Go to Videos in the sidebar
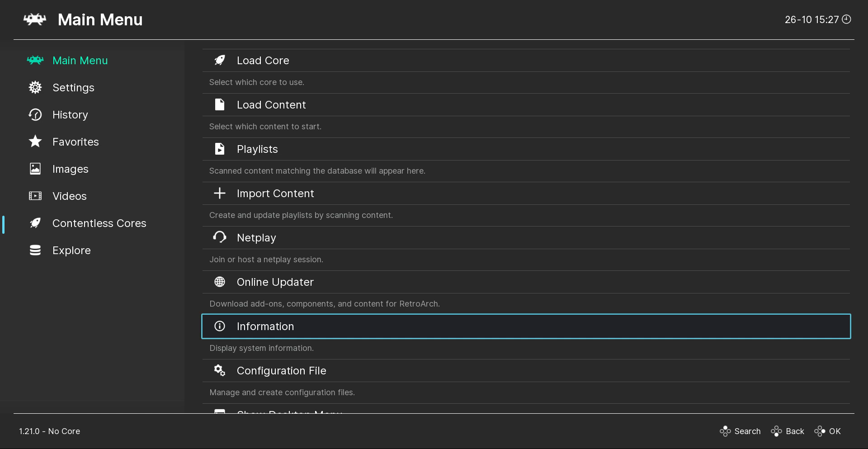Image resolution: width=868 pixels, height=449 pixels. coord(69,196)
